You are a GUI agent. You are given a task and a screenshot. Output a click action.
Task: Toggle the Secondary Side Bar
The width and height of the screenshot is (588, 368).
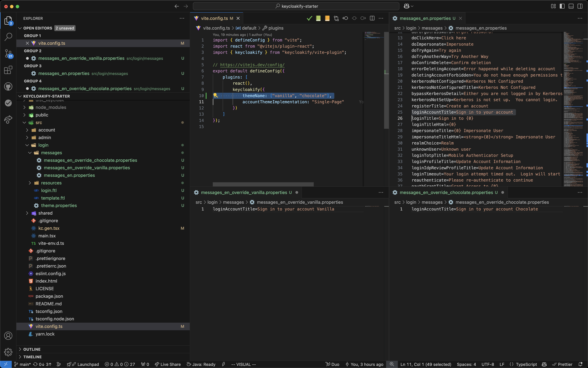coord(580,6)
